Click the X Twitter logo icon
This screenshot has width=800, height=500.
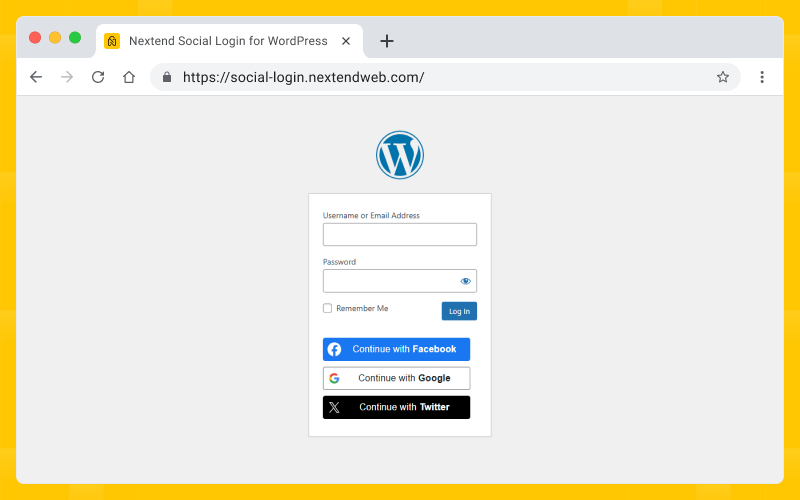(334, 407)
